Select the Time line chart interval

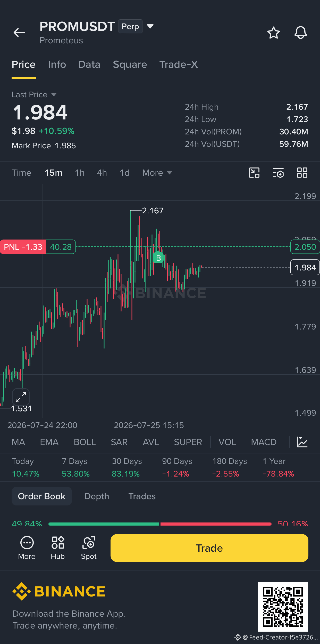pos(21,173)
